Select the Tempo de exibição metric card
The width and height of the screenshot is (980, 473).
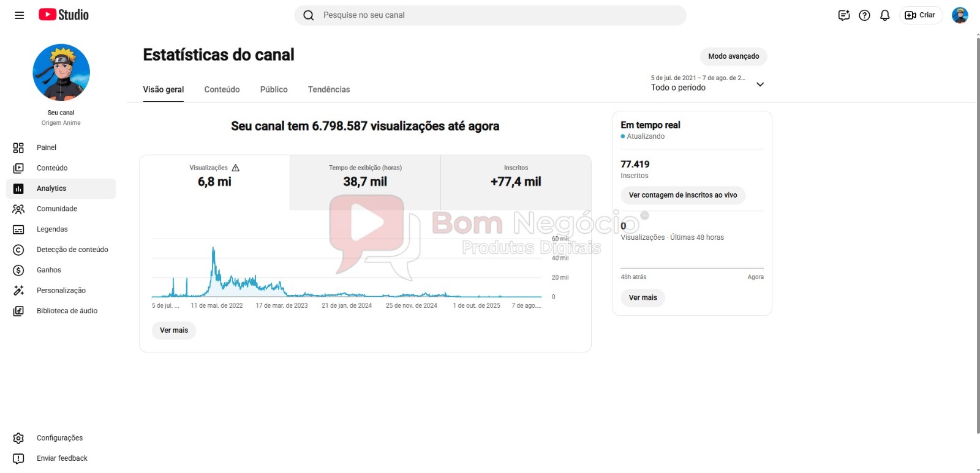click(x=365, y=182)
